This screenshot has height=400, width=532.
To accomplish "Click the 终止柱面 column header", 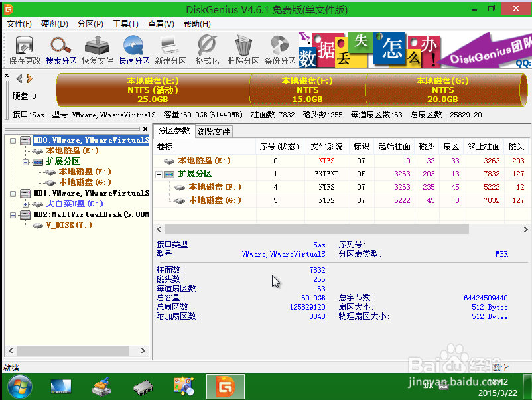I will coord(484,146).
